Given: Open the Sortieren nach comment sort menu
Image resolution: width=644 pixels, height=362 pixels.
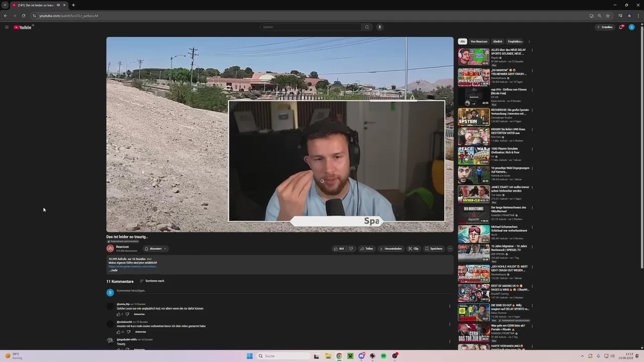Looking at the screenshot, I should tap(152, 281).
